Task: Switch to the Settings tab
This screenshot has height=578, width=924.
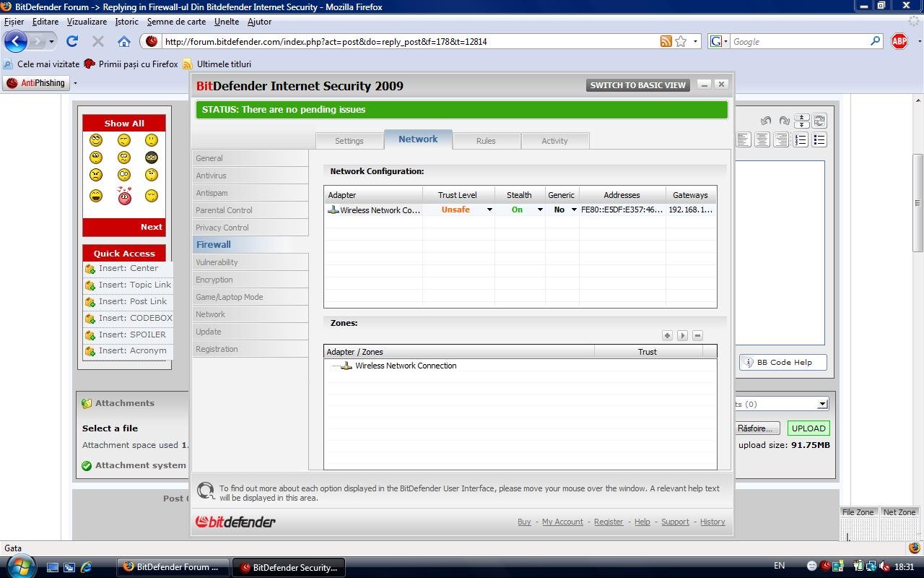Action: pos(349,141)
